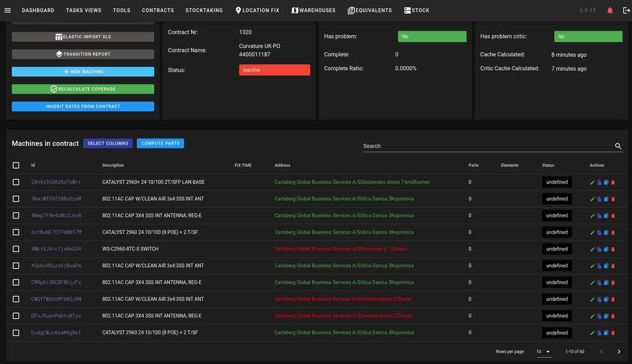Viewport: 632px width, 364px height.
Task: Toggle the select-all checkbox in table header
Action: click(16, 166)
